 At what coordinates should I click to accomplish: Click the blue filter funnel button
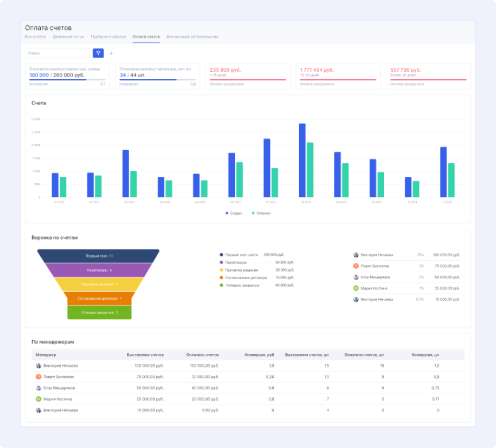point(98,53)
